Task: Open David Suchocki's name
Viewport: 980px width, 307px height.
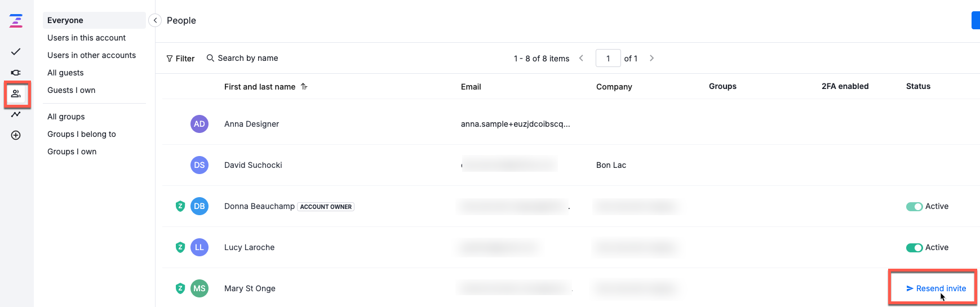Action: tap(253, 165)
